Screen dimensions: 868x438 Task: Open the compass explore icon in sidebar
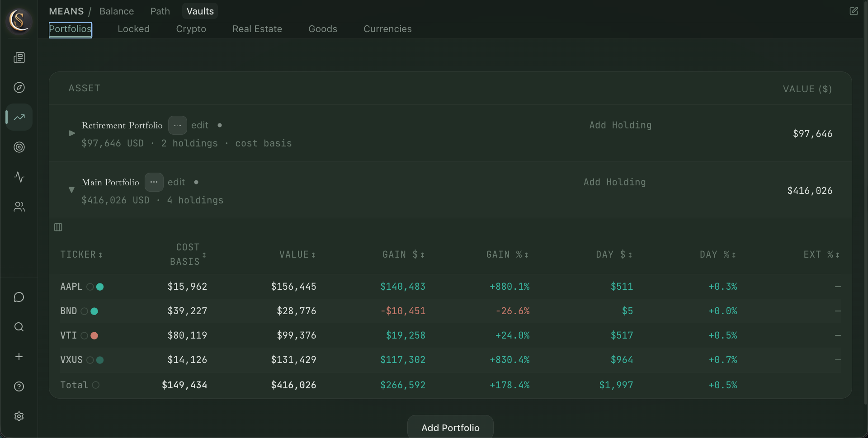click(19, 88)
